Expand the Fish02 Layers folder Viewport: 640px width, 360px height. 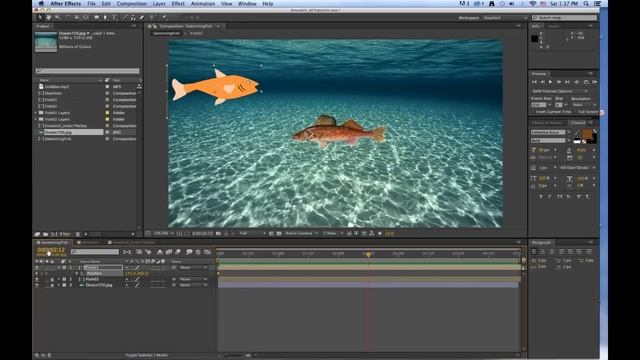pyautogui.click(x=36, y=119)
